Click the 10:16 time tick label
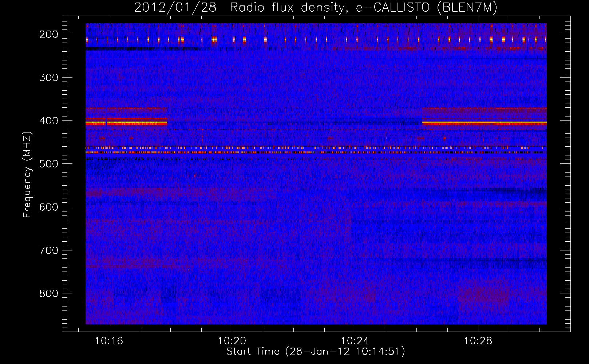Screen dimensions: 589x364 coord(109,341)
